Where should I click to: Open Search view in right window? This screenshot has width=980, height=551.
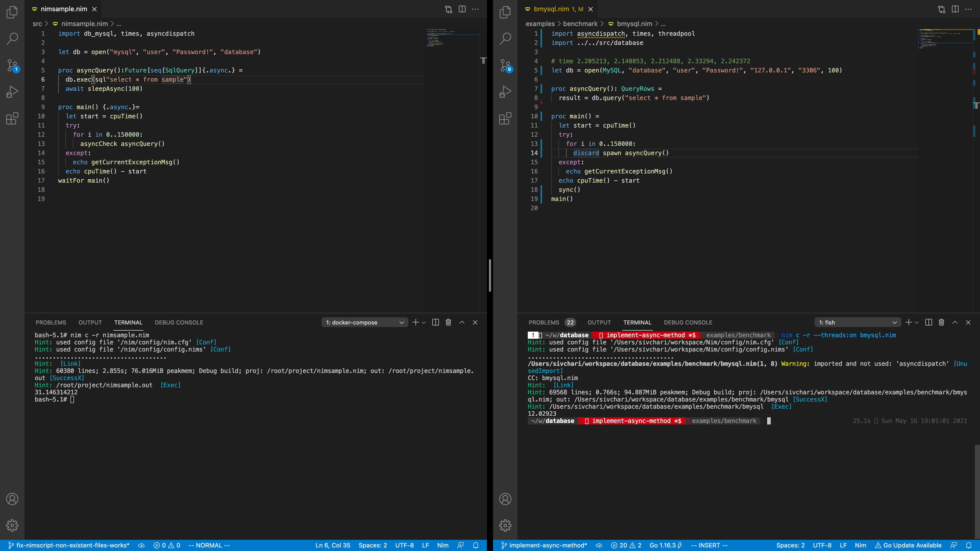pyautogui.click(x=505, y=39)
